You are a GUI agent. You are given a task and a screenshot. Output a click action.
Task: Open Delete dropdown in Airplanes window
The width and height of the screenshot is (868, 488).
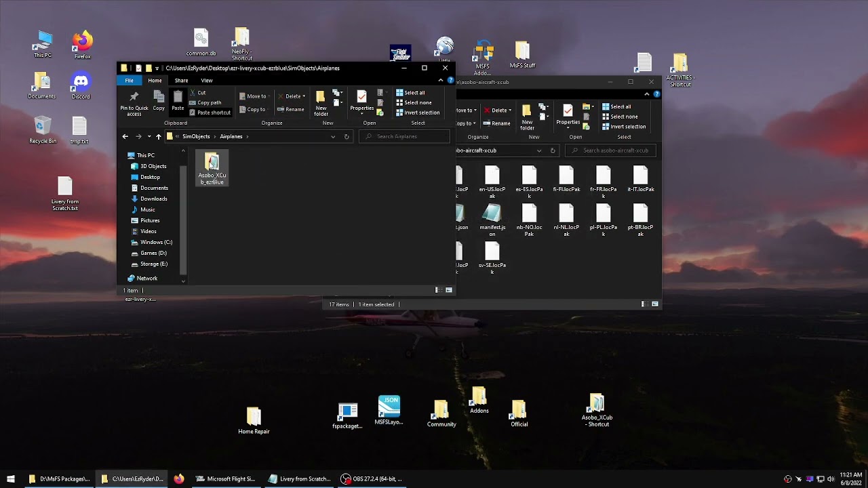pyautogui.click(x=292, y=96)
